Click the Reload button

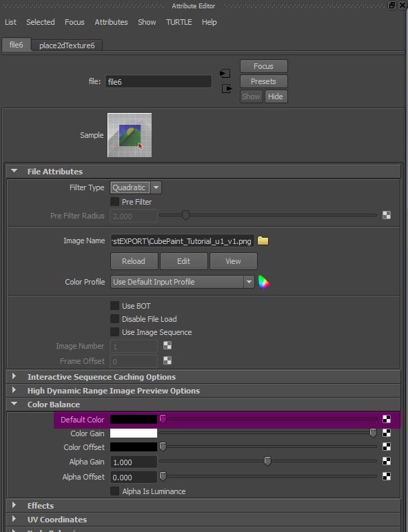click(x=134, y=261)
